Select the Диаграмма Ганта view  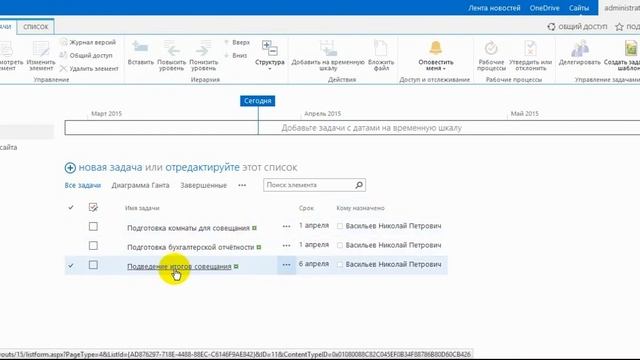(140, 185)
